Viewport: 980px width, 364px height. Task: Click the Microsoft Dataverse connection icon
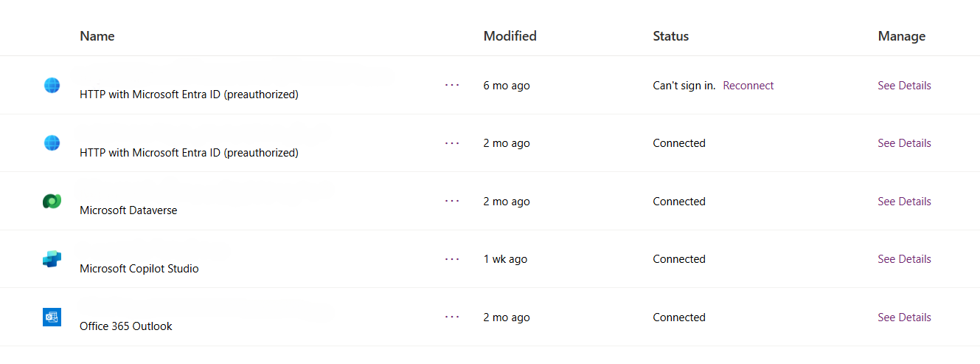tap(52, 201)
